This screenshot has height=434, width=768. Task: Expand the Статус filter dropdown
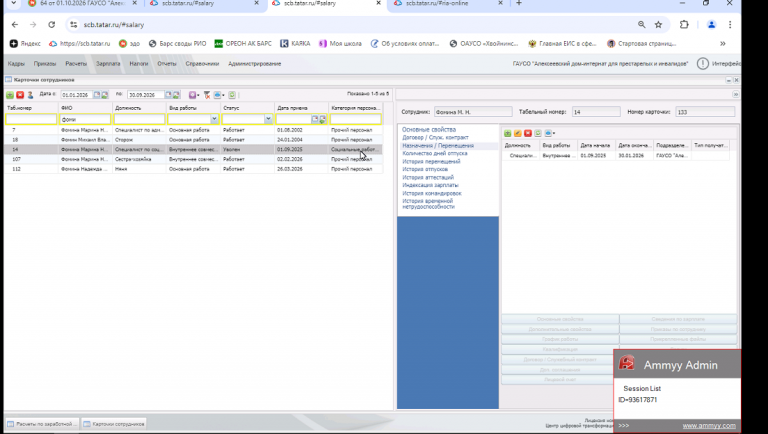click(268, 119)
